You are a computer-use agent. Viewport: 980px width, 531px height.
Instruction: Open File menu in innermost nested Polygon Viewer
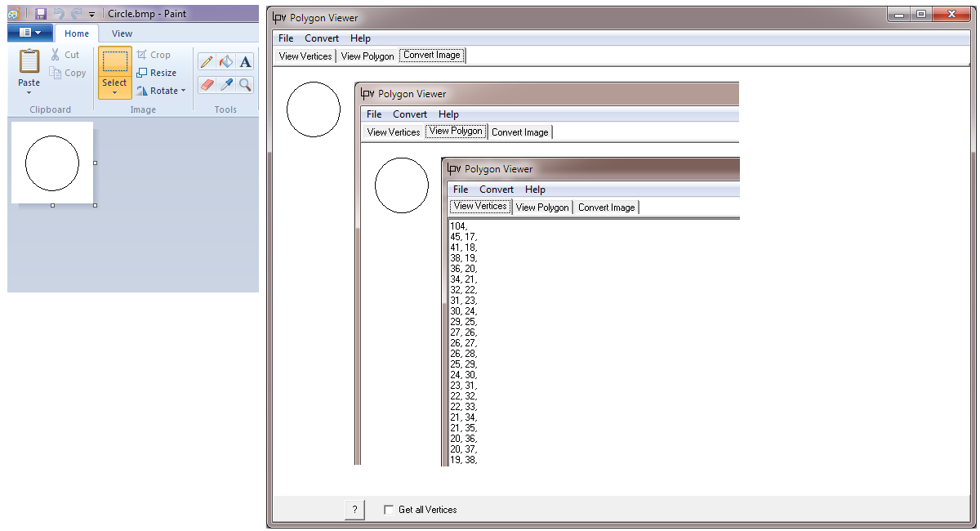point(461,190)
